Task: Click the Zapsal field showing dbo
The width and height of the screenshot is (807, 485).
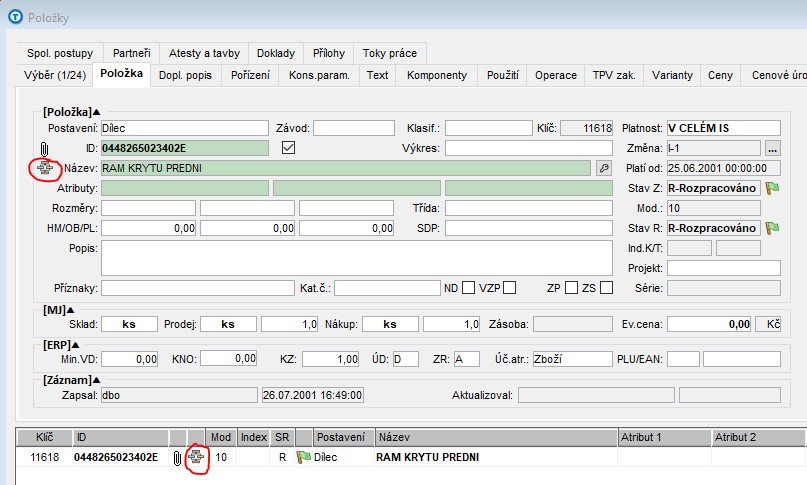Action: [x=179, y=395]
